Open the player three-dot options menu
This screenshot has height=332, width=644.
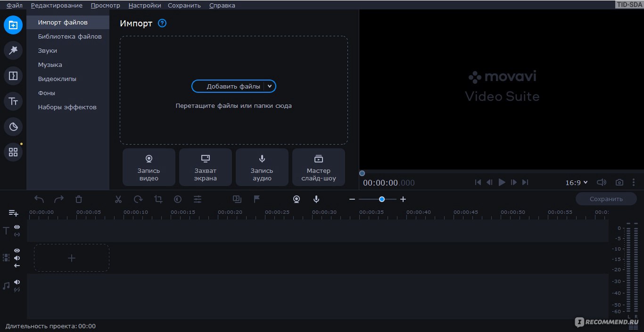click(x=634, y=182)
